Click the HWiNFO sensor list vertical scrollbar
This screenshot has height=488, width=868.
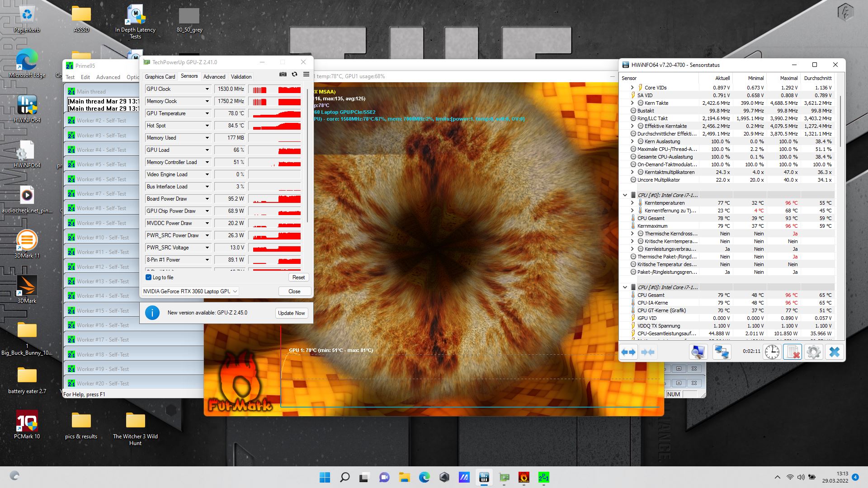(840, 122)
